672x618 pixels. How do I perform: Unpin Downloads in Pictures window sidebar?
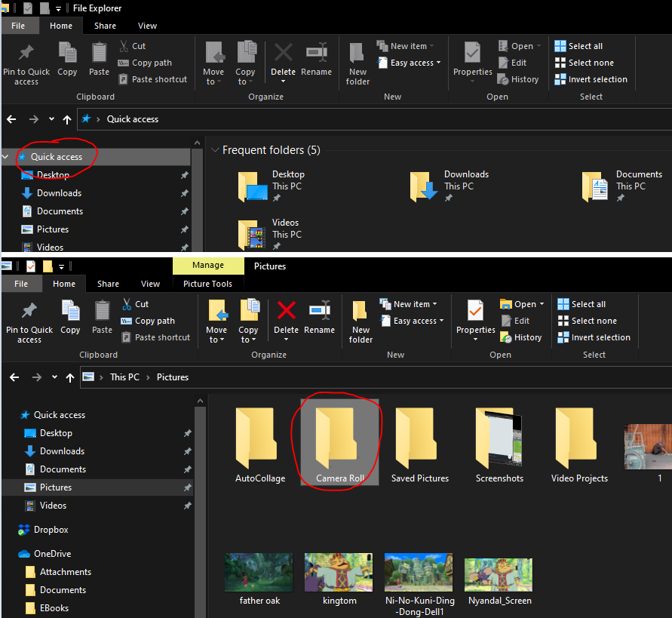click(x=187, y=451)
